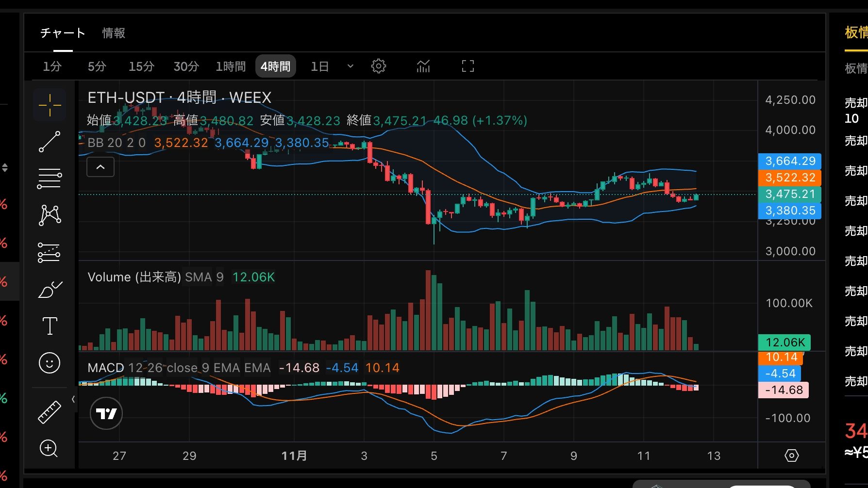Viewport: 868px width, 488px height.
Task: Click the zoom in magnifier tool
Action: pyautogui.click(x=50, y=449)
